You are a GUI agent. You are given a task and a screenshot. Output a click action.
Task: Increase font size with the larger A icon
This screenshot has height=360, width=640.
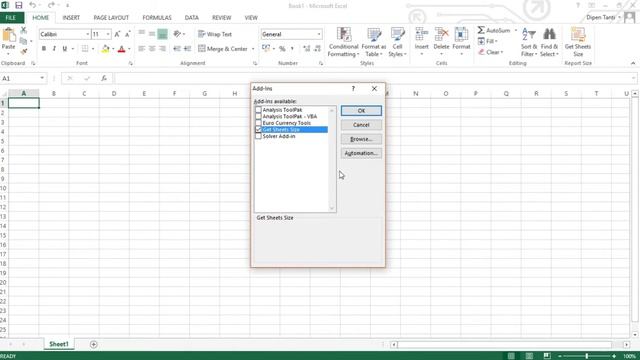tap(117, 34)
